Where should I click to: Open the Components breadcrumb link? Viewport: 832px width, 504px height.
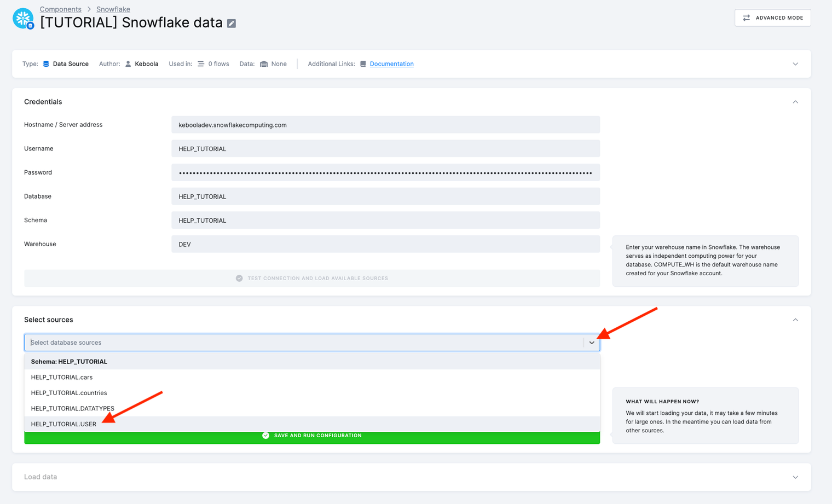[60, 9]
